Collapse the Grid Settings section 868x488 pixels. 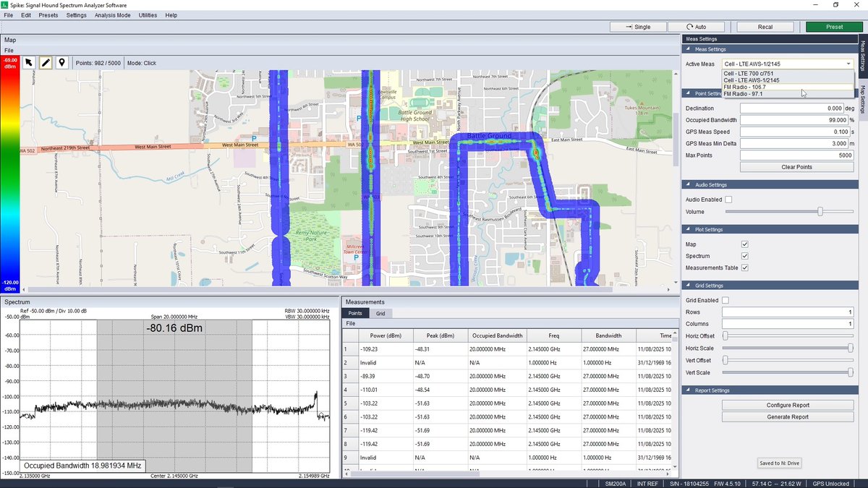689,286
